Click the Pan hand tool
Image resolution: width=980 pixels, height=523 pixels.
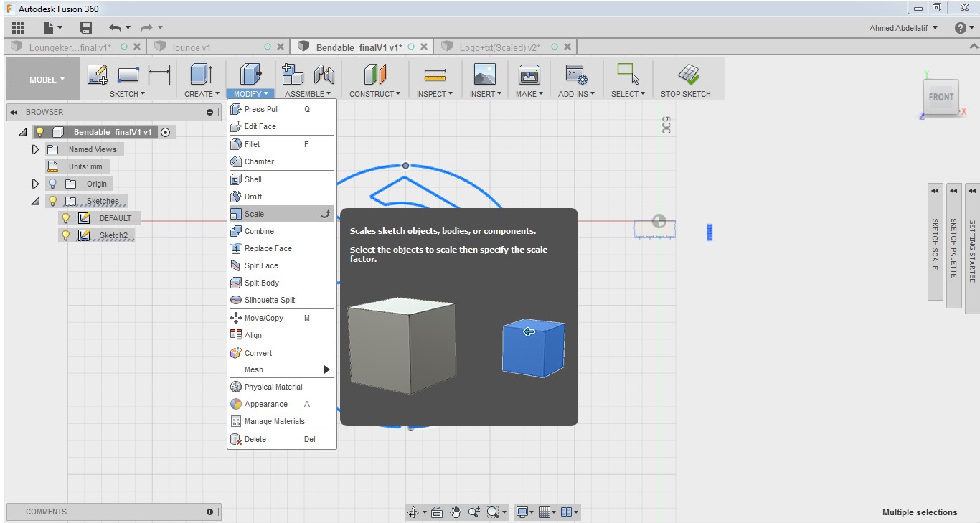pyautogui.click(x=456, y=512)
